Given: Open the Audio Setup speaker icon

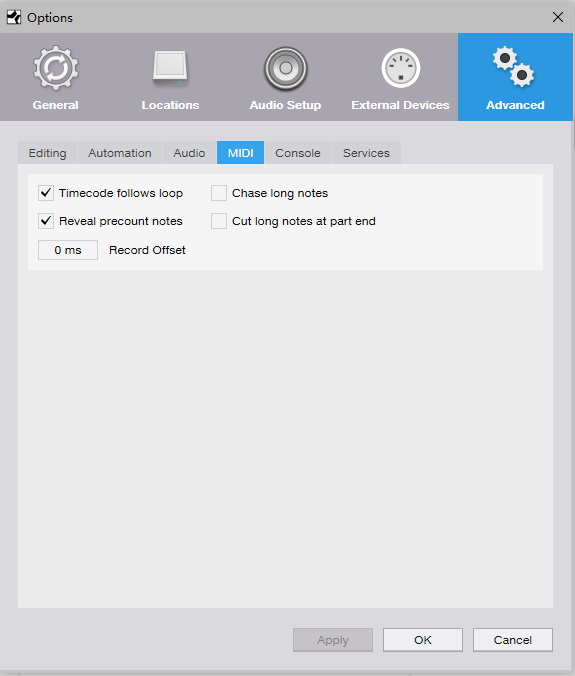Looking at the screenshot, I should 285,68.
